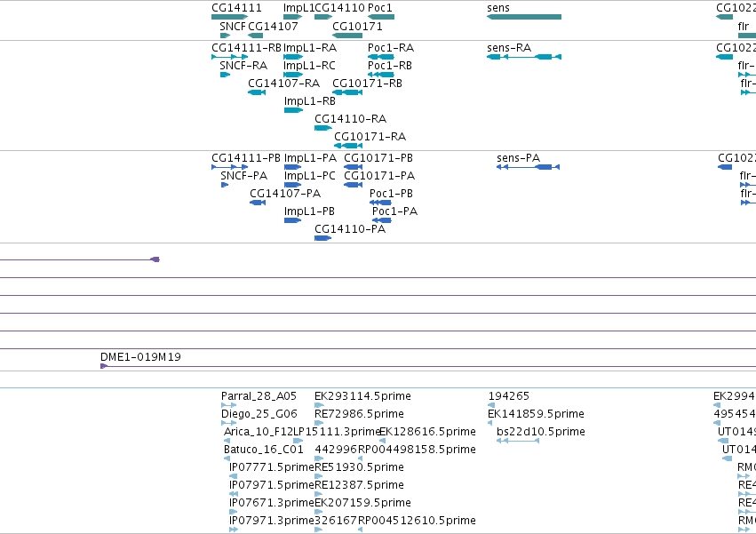Viewport: 756px width, 534px height.
Task: Click the ImpL1-PA protein label
Action: pos(311,158)
